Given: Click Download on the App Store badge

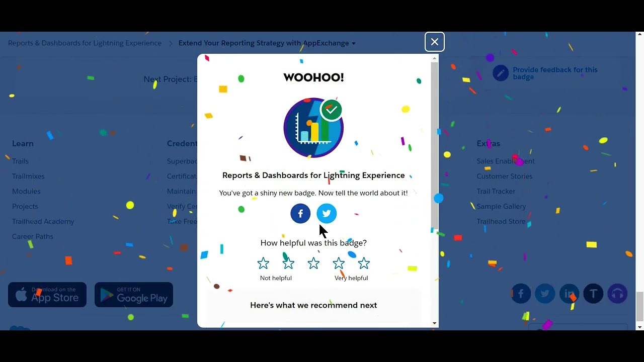Looking at the screenshot, I should coord(47,295).
